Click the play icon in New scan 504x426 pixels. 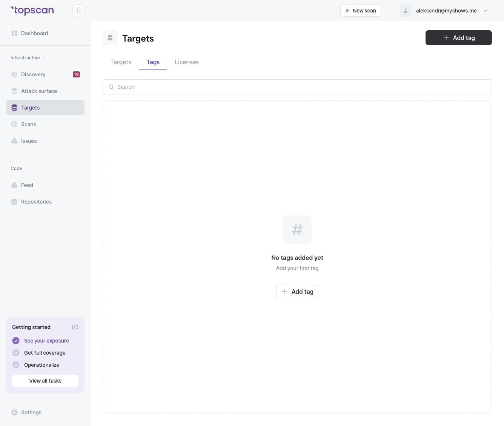(348, 11)
